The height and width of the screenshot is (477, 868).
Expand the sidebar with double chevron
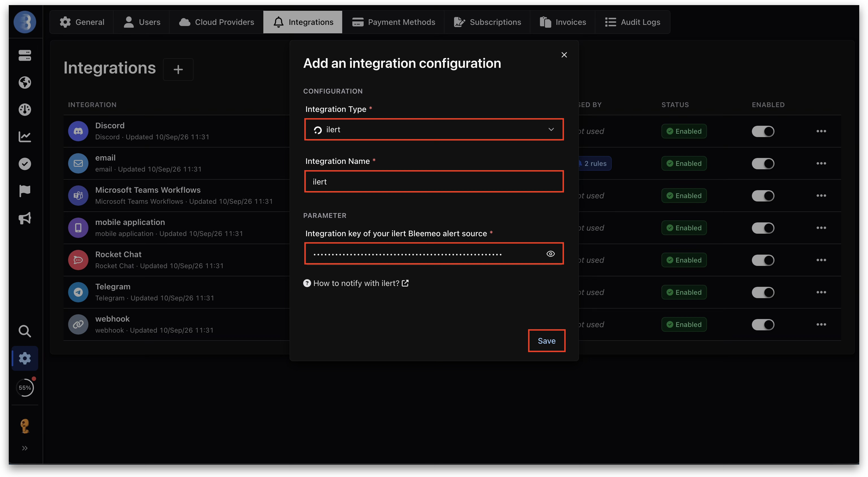(x=25, y=448)
